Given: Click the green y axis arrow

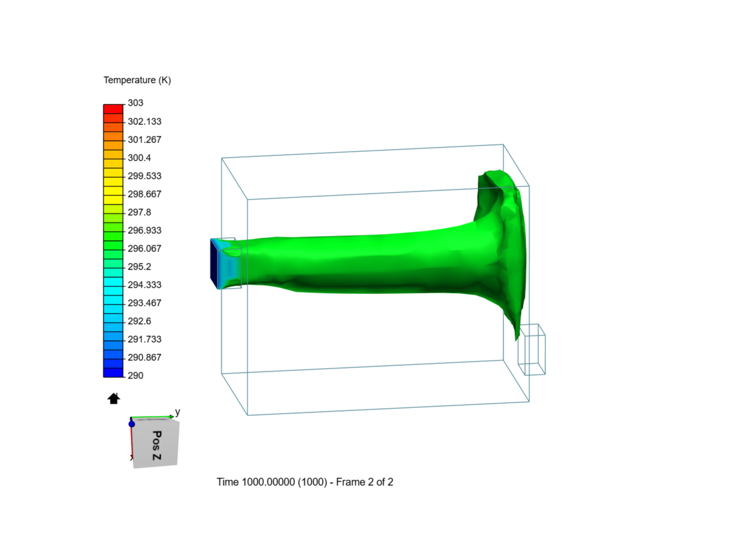Looking at the screenshot, I should [x=153, y=417].
